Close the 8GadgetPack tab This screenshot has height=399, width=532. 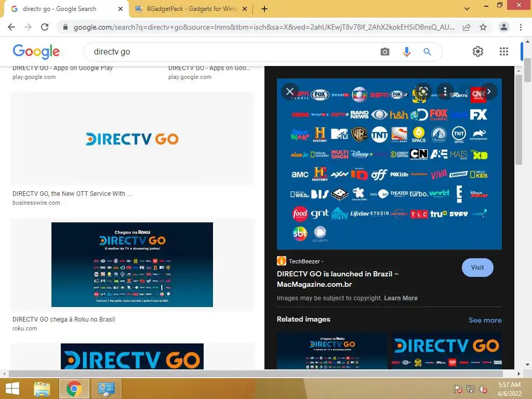(x=245, y=9)
